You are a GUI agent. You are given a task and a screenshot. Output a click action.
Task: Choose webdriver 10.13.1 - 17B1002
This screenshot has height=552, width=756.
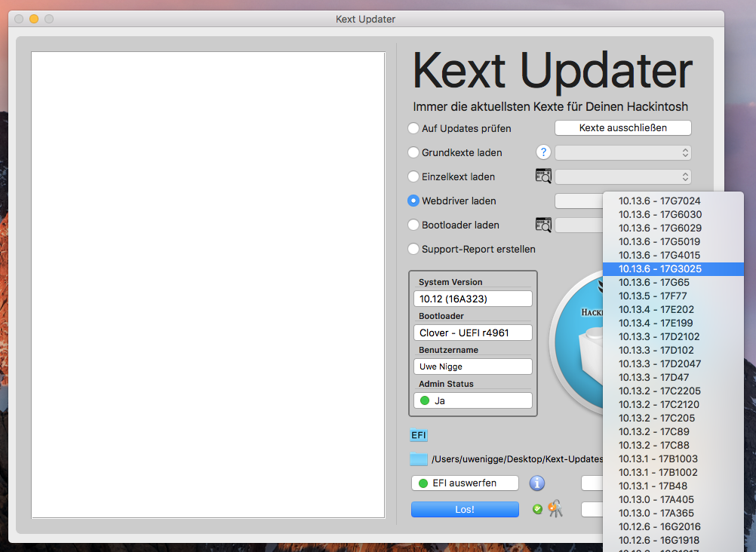tap(673, 473)
